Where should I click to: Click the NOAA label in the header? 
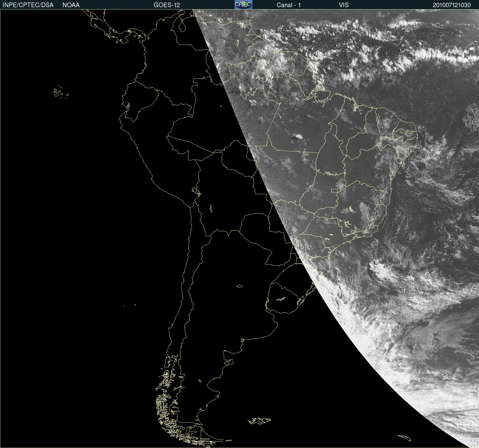(x=71, y=5)
